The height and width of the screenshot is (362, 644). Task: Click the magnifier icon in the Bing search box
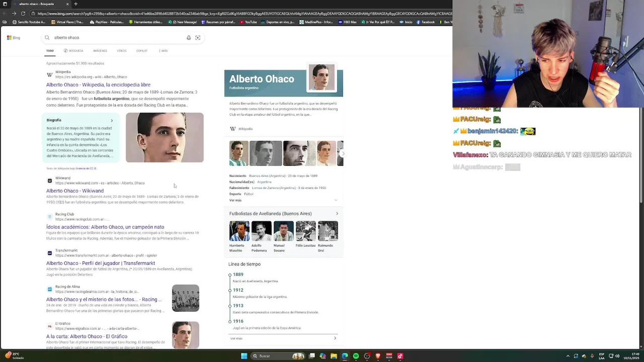(x=47, y=38)
